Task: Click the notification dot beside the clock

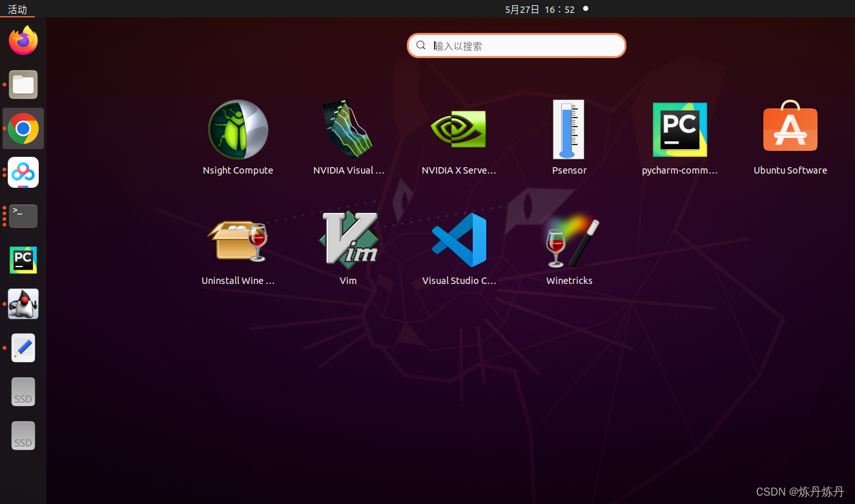Action: [586, 8]
